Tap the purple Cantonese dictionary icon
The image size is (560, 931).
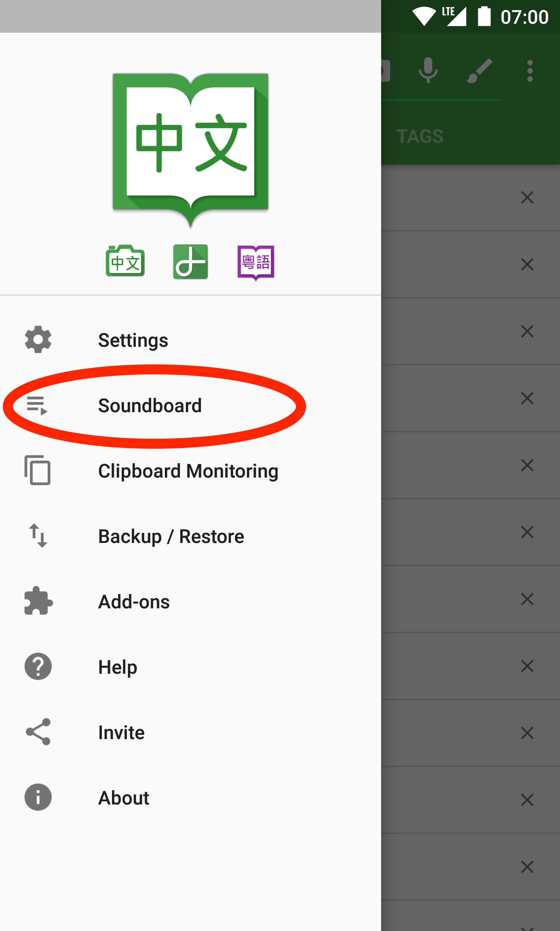tap(256, 263)
